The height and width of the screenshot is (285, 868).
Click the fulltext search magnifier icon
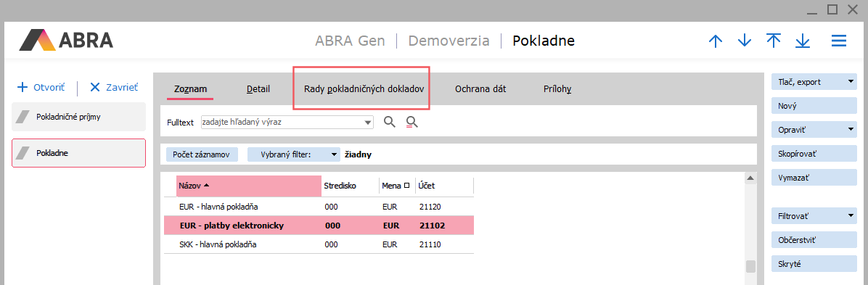point(390,122)
